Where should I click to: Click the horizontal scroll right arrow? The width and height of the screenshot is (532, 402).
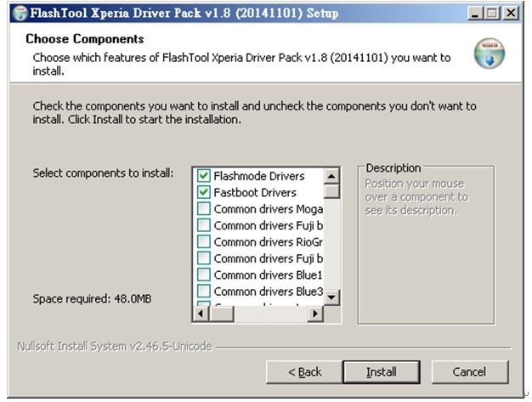tap(315, 314)
